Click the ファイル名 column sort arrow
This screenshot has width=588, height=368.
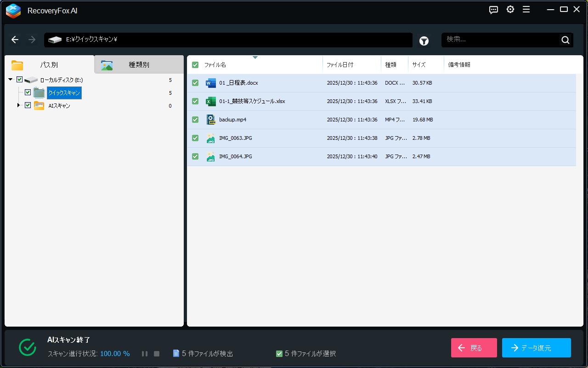pos(255,57)
